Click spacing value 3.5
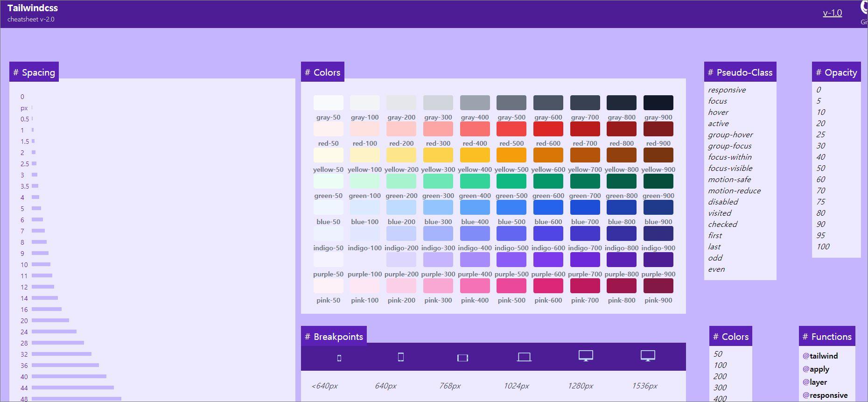868x402 pixels. pos(25,186)
